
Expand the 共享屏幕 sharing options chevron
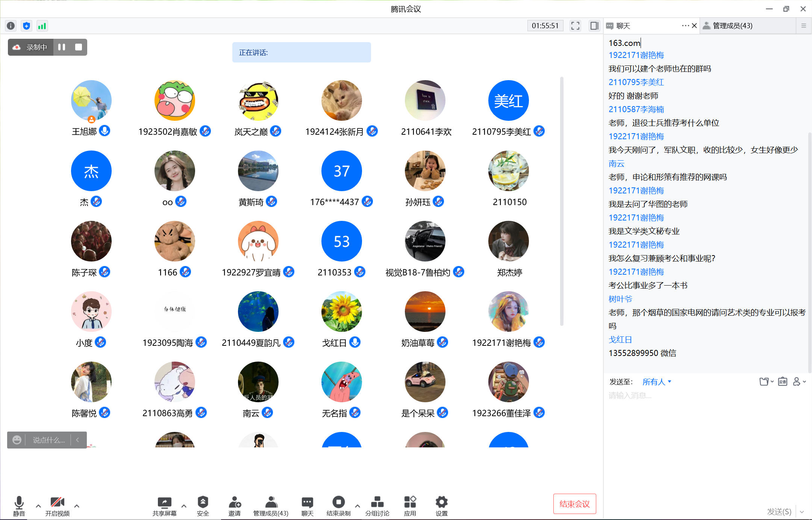point(184,506)
